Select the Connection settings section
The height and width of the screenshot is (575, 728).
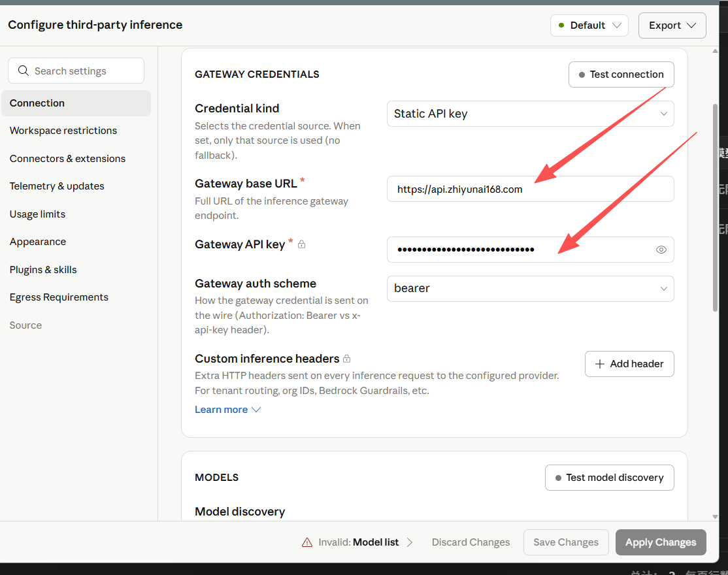[76, 103]
